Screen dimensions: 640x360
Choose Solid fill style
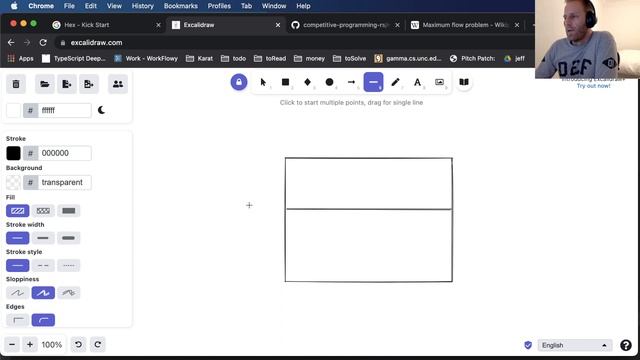tap(69, 211)
